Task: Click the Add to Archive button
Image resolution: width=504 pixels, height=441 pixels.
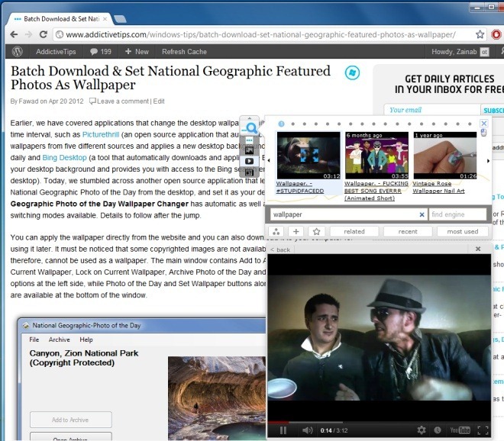Action: tap(71, 420)
